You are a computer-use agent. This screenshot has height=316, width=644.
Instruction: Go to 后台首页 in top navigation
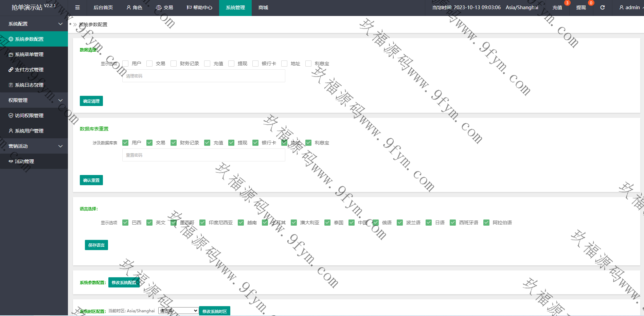click(103, 7)
